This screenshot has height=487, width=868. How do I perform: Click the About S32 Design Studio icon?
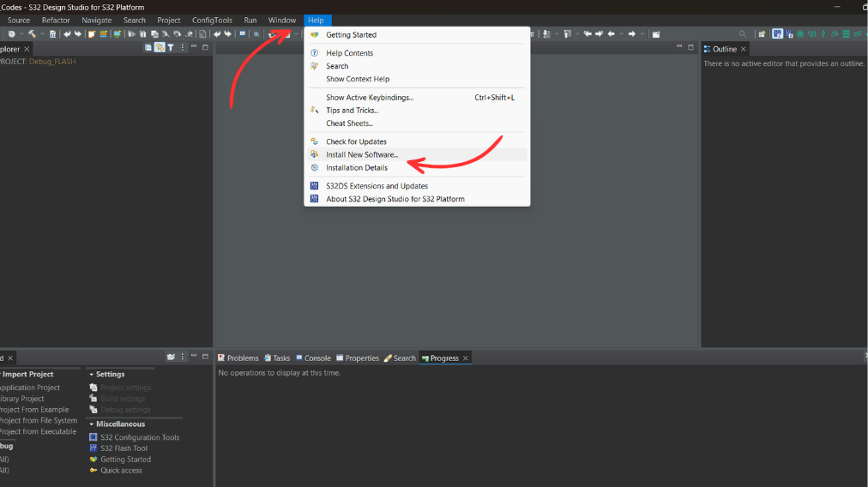pos(315,199)
